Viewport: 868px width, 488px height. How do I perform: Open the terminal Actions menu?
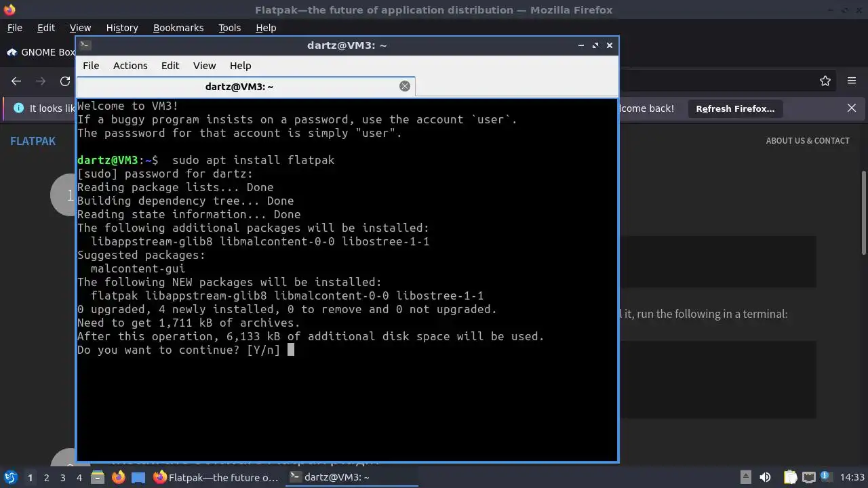(130, 66)
